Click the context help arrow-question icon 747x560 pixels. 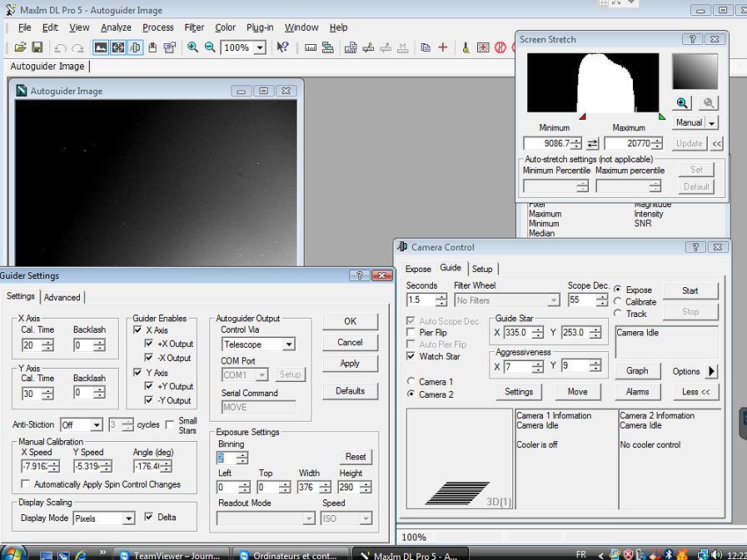[x=282, y=47]
